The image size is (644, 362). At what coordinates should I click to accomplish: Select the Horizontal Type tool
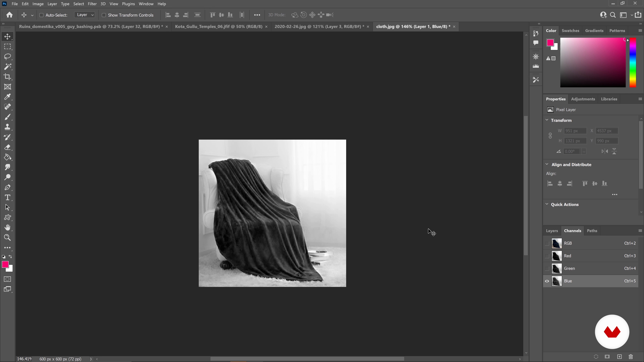click(8, 197)
